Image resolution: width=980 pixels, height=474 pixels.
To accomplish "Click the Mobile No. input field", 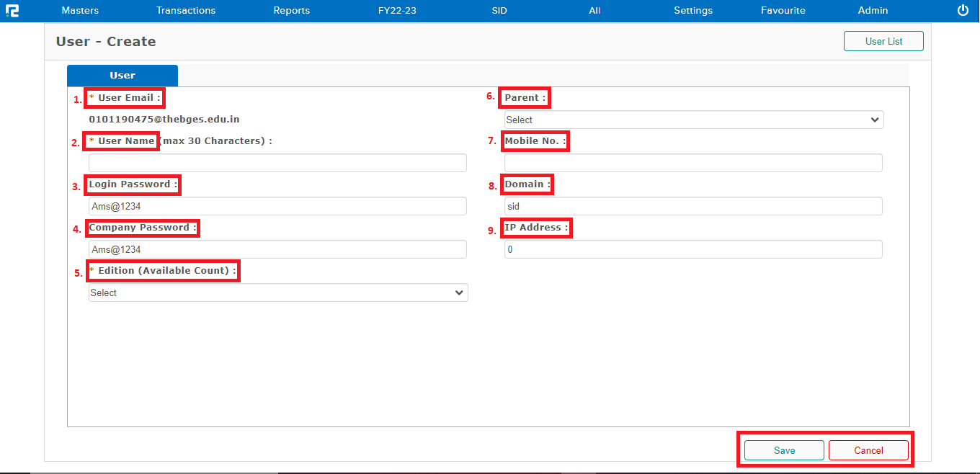I will tap(692, 163).
